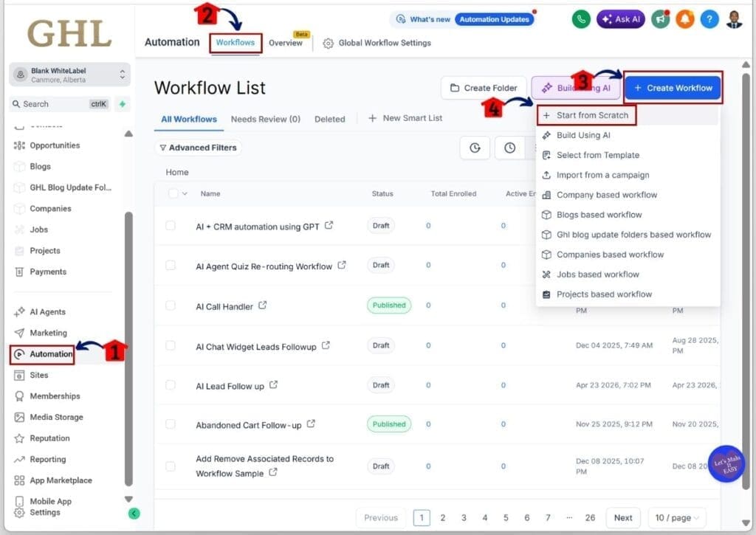
Task: Expand the header checkbox selection chevron
Action: click(185, 193)
